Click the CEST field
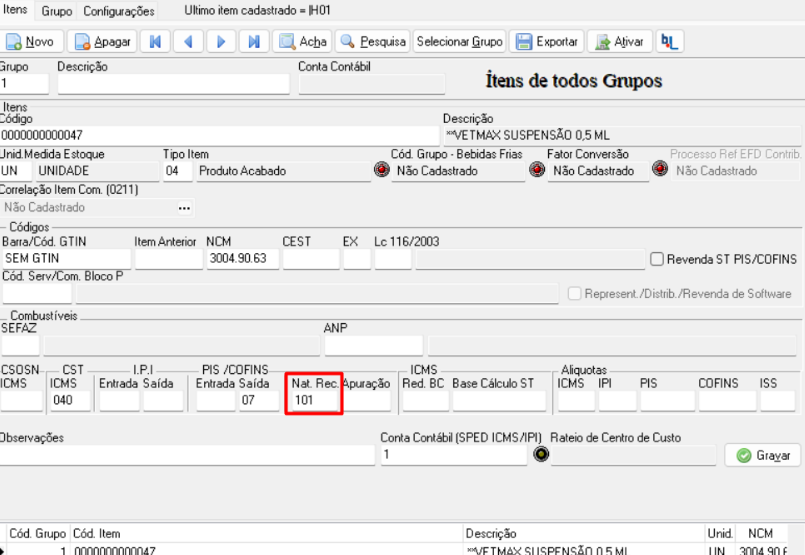The width and height of the screenshot is (805, 555). pyautogui.click(x=311, y=259)
